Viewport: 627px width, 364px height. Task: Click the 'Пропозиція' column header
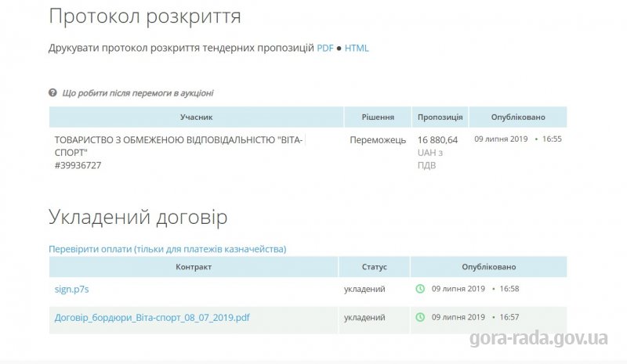pyautogui.click(x=440, y=117)
